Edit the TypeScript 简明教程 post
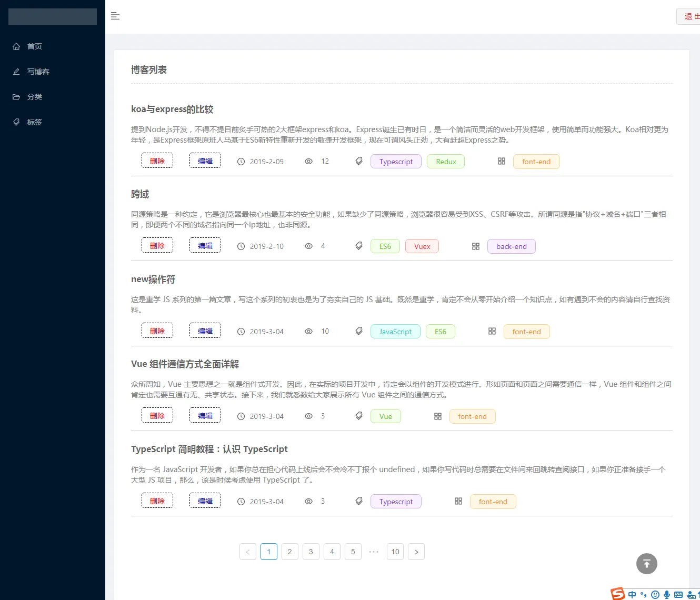The width and height of the screenshot is (700, 600). (205, 501)
